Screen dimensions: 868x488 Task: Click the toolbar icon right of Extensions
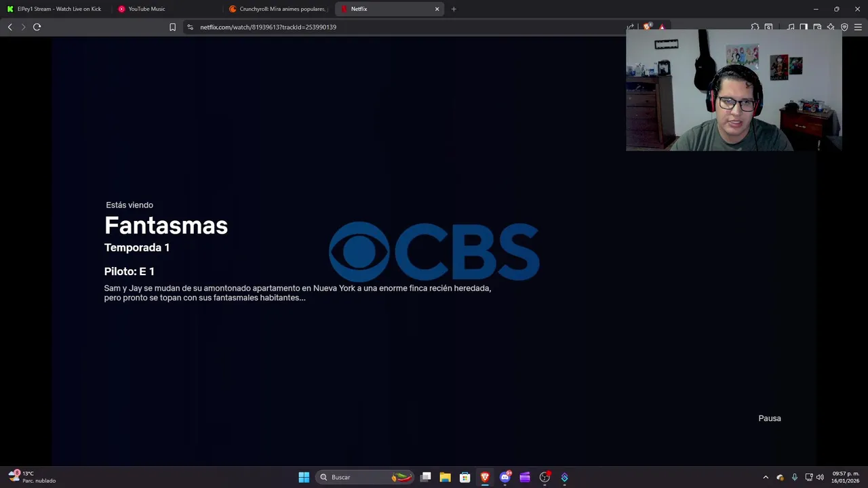pos(768,27)
